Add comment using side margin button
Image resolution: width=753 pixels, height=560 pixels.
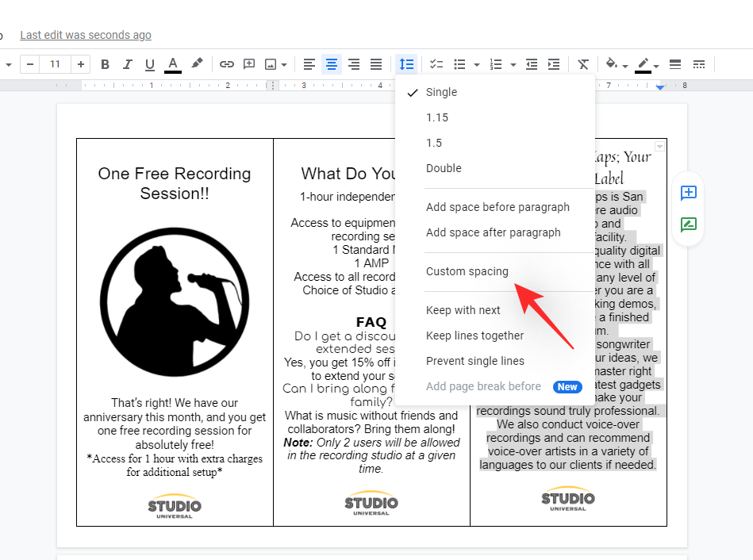tap(689, 193)
